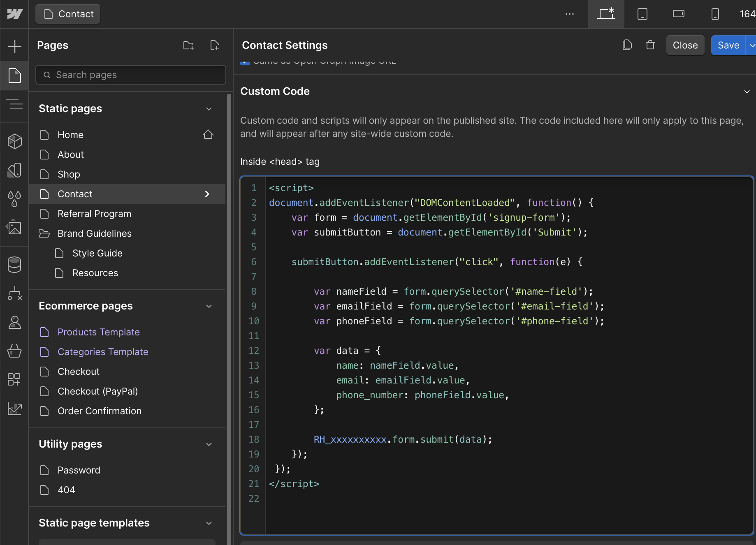
Task: Open the Components cube icon
Action: [x=14, y=141]
